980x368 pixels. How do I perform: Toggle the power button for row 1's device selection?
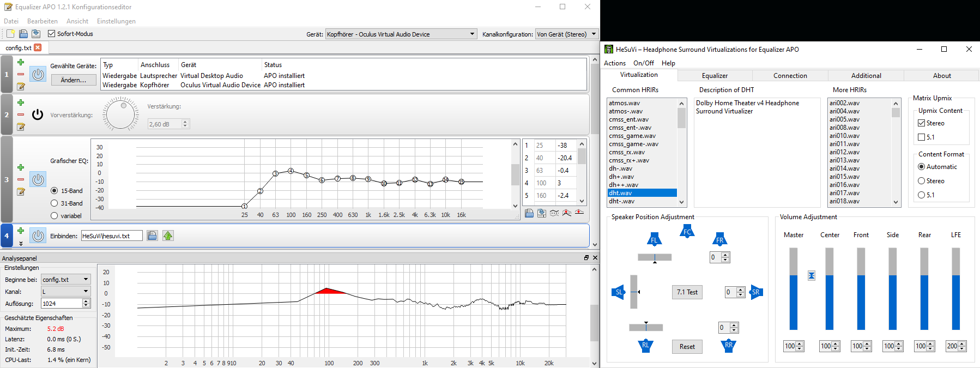pos(38,74)
